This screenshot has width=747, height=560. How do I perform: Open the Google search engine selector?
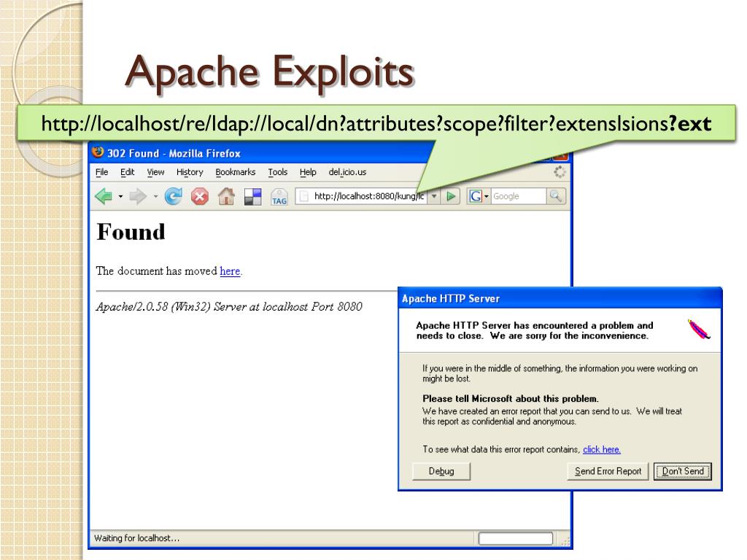[x=479, y=196]
